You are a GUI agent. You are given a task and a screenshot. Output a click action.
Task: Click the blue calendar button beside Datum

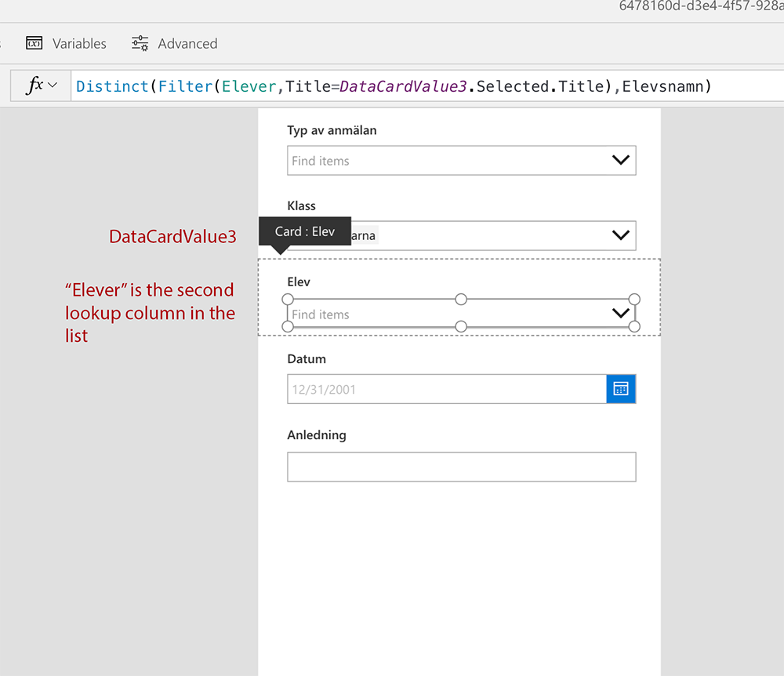(621, 388)
